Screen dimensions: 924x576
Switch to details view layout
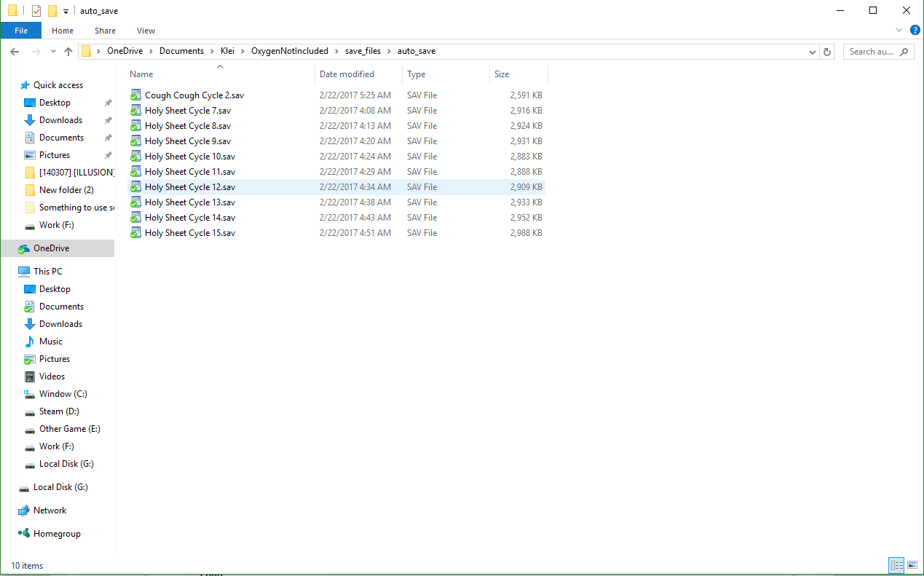tap(896, 565)
